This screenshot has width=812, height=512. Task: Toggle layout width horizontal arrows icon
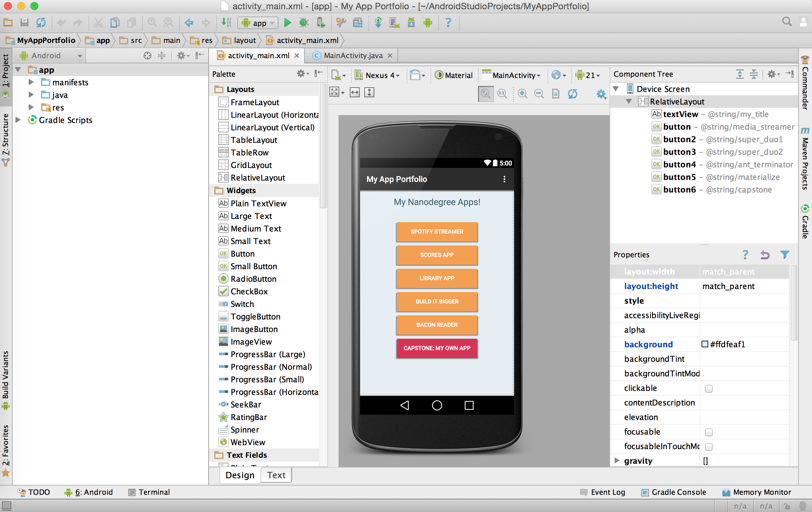(x=354, y=92)
